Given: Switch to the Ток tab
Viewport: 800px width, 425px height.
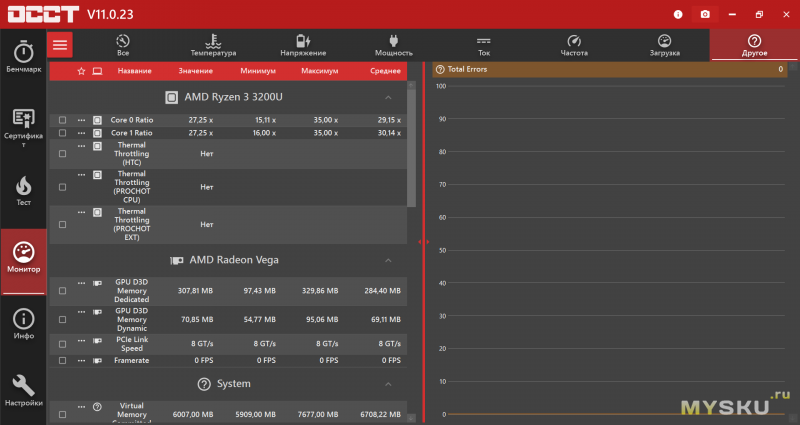Looking at the screenshot, I should tap(484, 45).
